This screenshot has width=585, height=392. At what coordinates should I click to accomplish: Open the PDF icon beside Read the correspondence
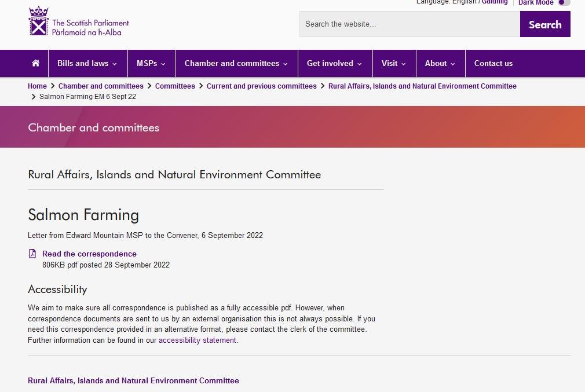pyautogui.click(x=32, y=254)
